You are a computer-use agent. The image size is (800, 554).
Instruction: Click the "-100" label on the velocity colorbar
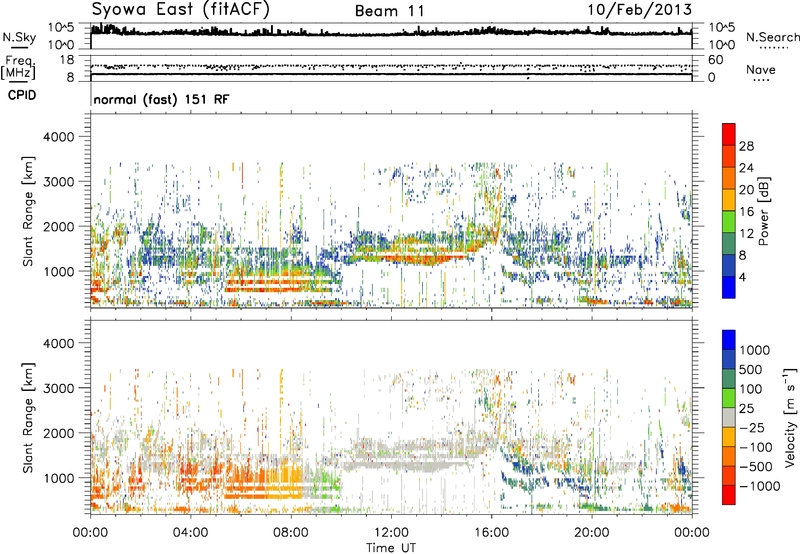[756, 447]
